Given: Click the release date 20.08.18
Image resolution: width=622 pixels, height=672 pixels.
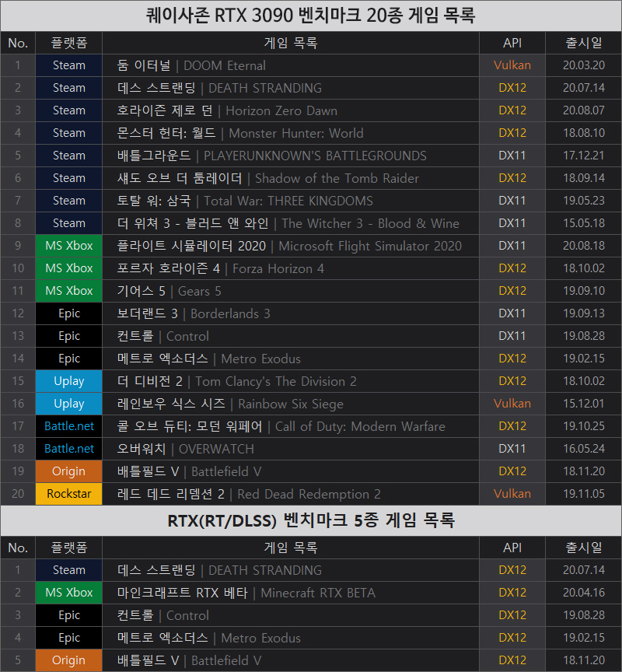Looking at the screenshot, I should (584, 246).
